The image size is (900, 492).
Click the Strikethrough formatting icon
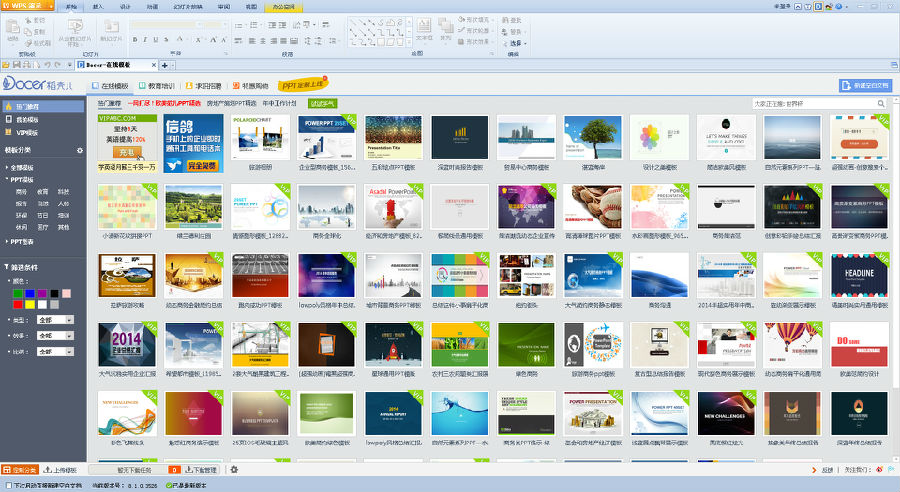pyautogui.click(x=166, y=40)
